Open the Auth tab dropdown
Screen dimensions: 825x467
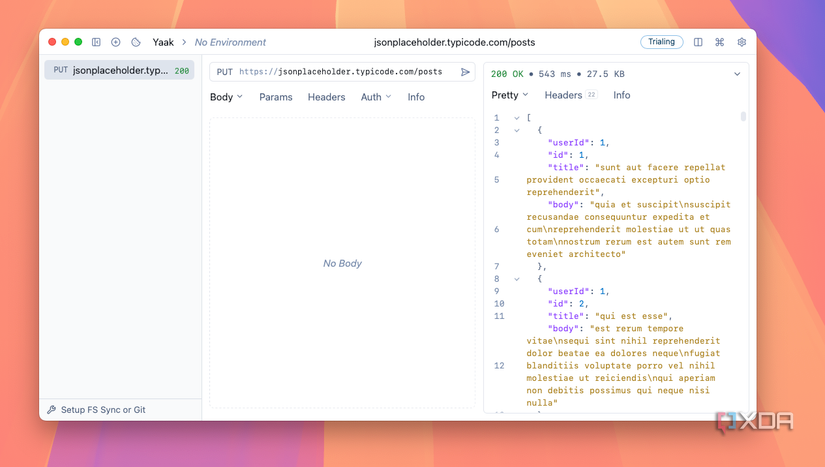click(x=376, y=97)
